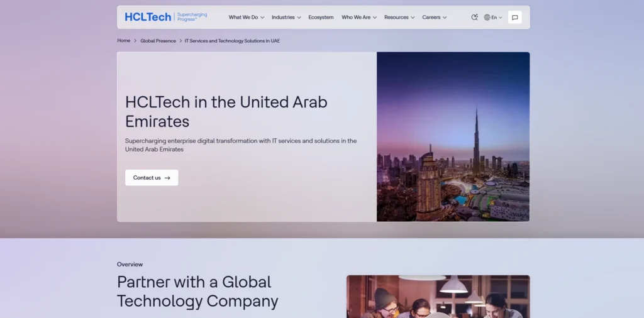Click the Supercharging Progress tagline
The height and width of the screenshot is (318, 644).
tap(192, 17)
